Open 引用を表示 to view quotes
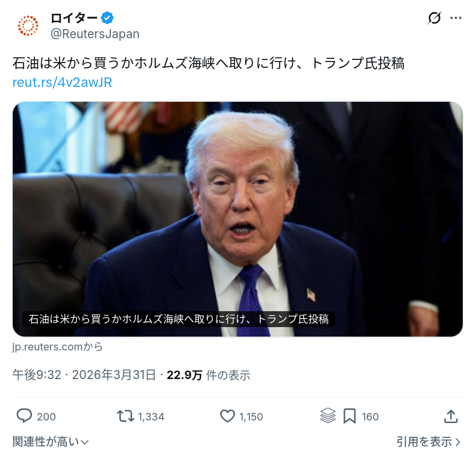Image resolution: width=476 pixels, height=457 pixels. 428,442
